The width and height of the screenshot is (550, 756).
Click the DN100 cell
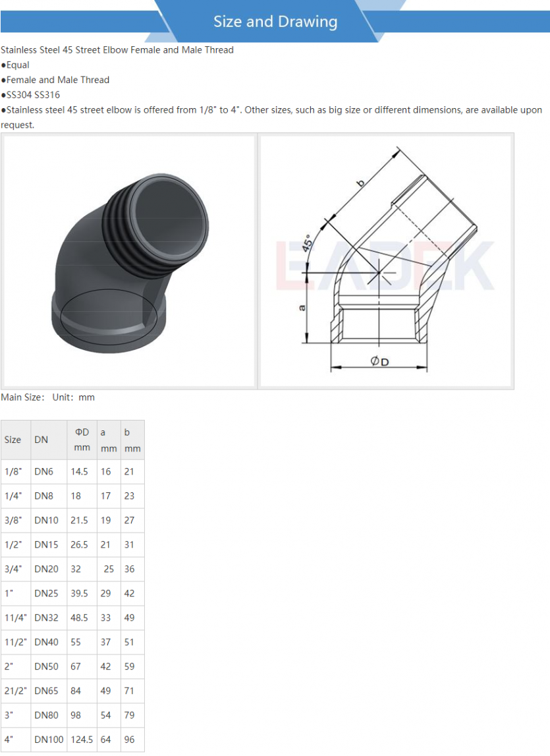point(49,740)
